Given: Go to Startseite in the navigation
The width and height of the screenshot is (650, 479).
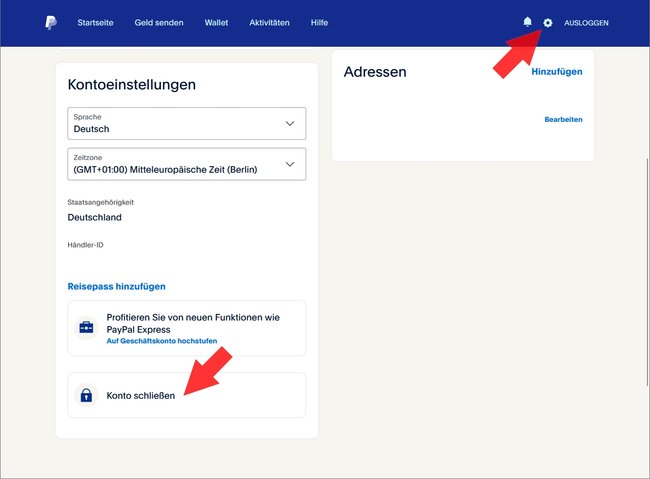Looking at the screenshot, I should 95,23.
